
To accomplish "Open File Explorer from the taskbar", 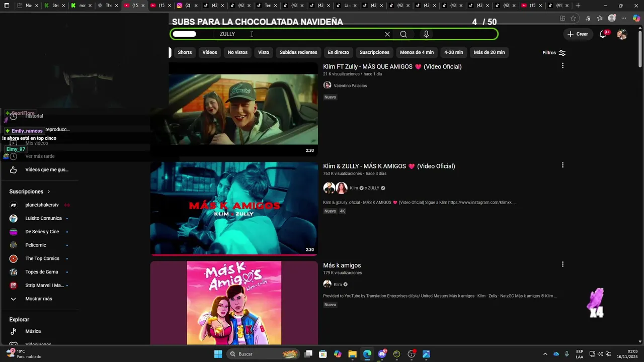I will click(352, 354).
